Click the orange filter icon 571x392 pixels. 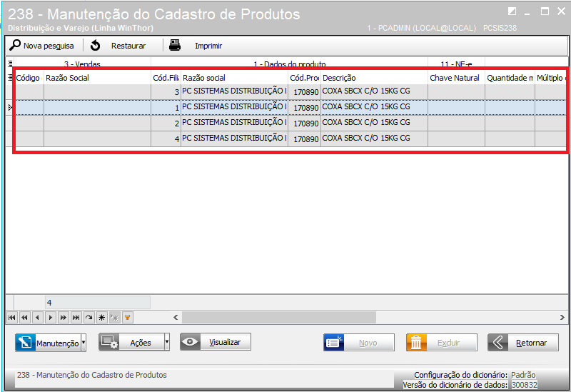coord(128,318)
